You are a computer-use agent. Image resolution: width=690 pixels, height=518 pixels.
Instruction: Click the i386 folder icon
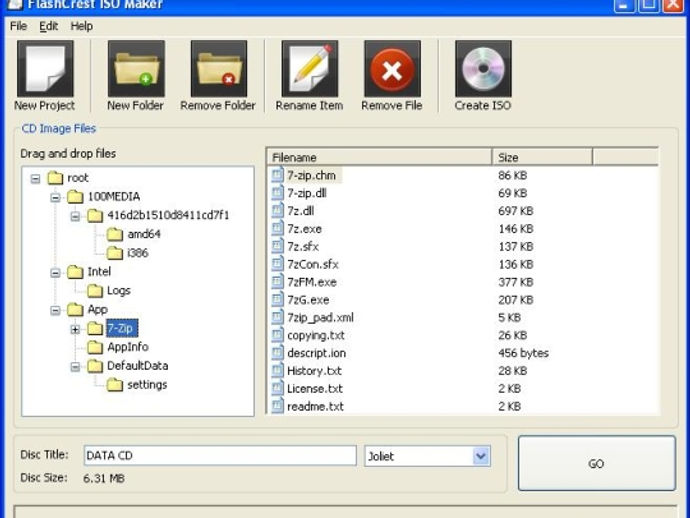click(x=115, y=253)
